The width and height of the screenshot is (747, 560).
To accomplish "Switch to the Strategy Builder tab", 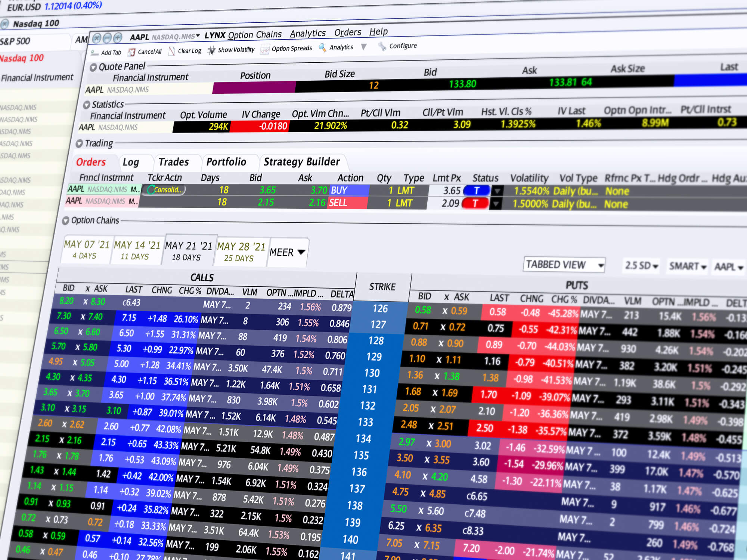I will 302,162.
